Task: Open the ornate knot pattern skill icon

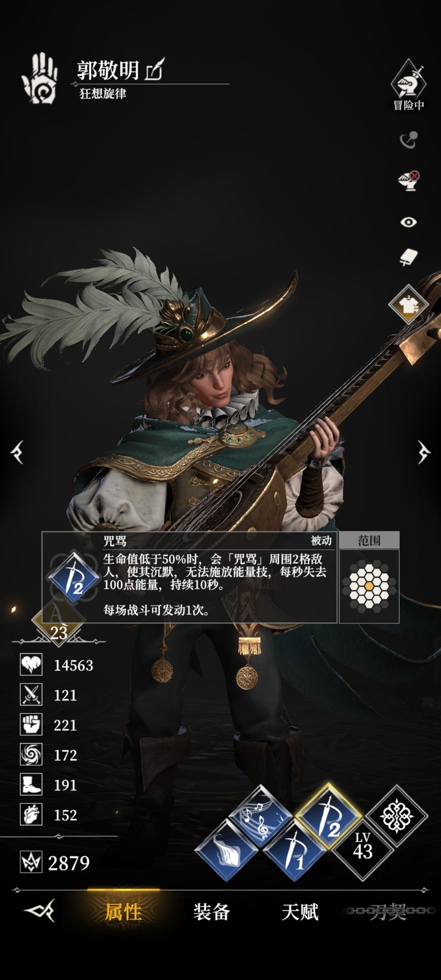Action: (x=397, y=815)
